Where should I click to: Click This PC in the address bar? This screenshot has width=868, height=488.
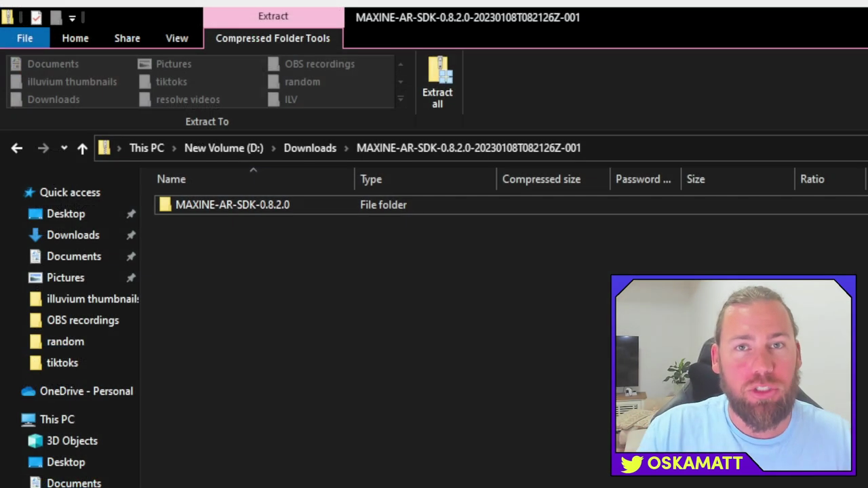click(x=146, y=148)
